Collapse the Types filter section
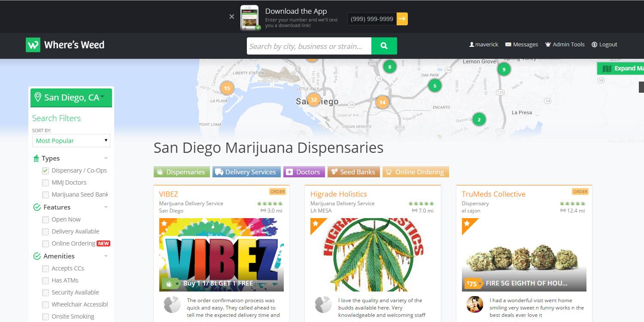 (x=106, y=158)
